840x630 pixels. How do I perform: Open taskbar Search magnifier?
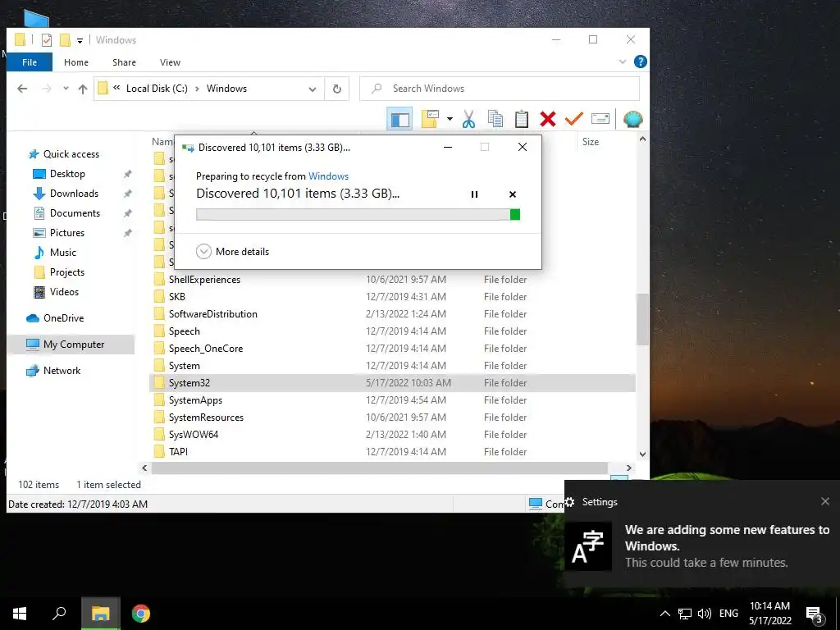coord(59,614)
